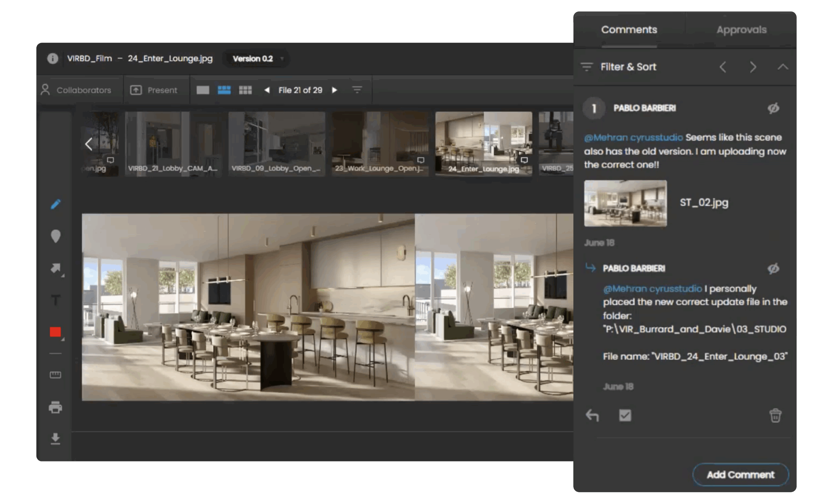Image resolution: width=833 pixels, height=504 pixels.
Task: Open file info icon beside VIRBD_Film
Action: (52, 59)
